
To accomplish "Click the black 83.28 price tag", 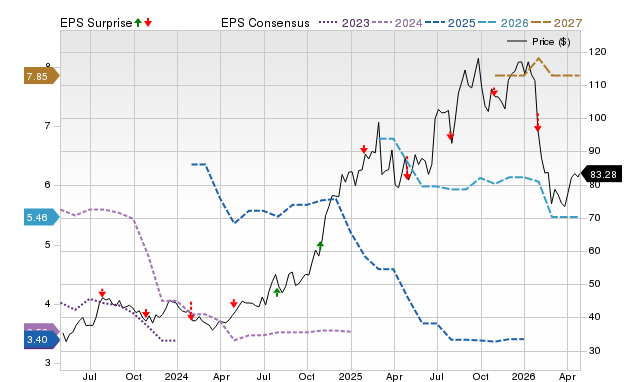I will 601,174.
